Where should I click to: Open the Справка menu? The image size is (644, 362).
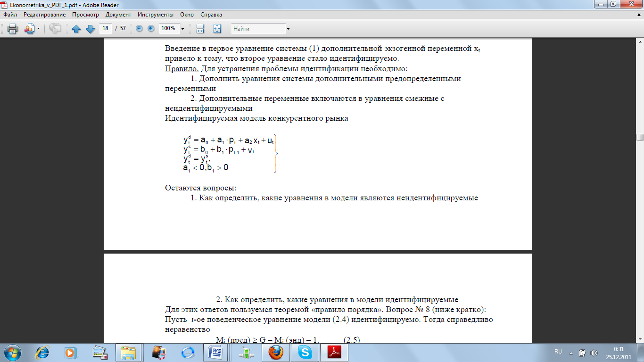click(211, 15)
